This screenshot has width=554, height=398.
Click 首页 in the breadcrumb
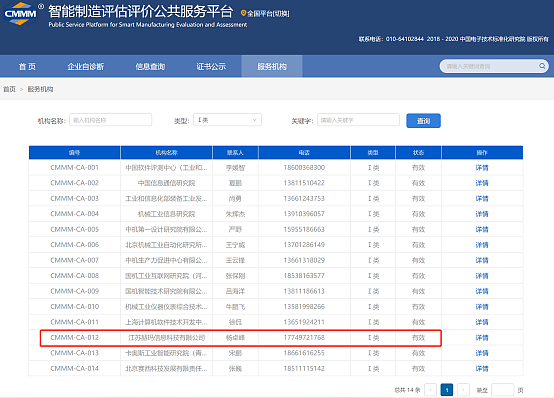pyautogui.click(x=10, y=89)
